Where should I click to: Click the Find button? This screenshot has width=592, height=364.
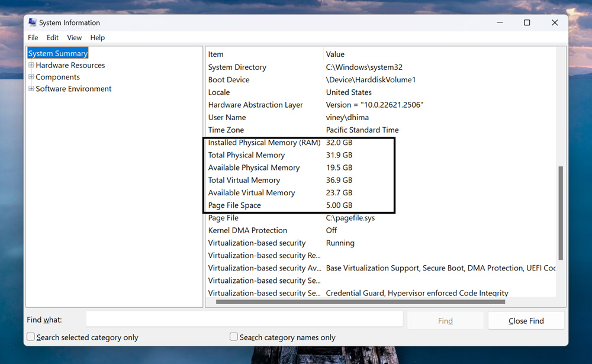click(445, 321)
